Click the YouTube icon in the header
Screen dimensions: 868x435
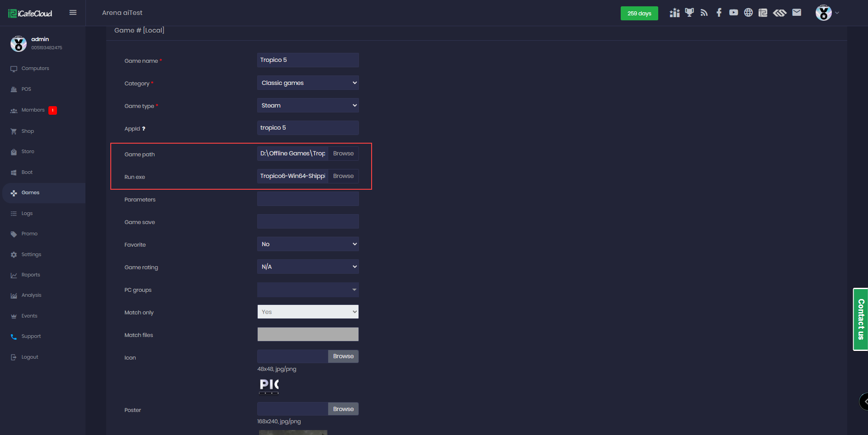coord(733,13)
